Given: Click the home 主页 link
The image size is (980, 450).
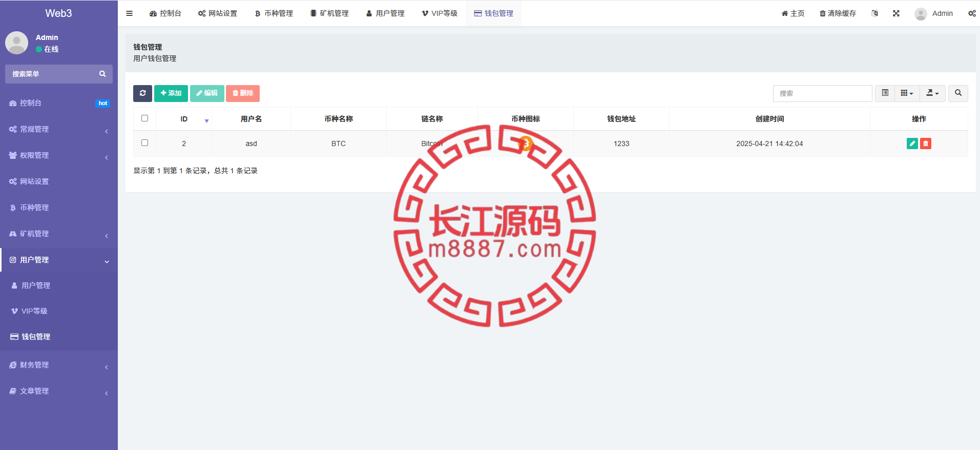Looking at the screenshot, I should 793,13.
